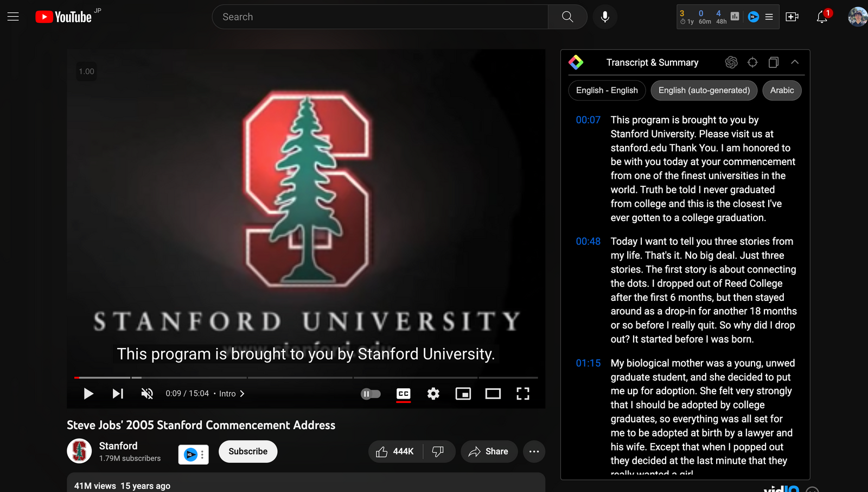Image resolution: width=868 pixels, height=492 pixels.
Task: Toggle the autoplay switch
Action: coord(371,394)
